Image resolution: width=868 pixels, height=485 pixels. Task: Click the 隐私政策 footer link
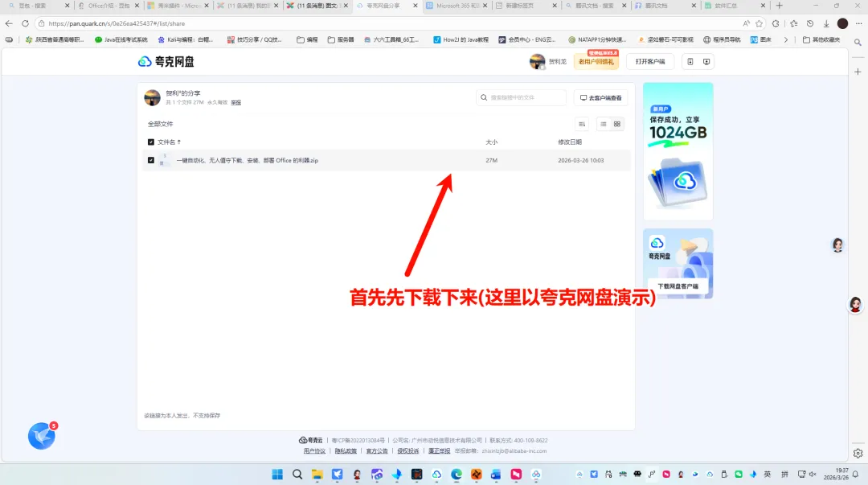click(346, 451)
